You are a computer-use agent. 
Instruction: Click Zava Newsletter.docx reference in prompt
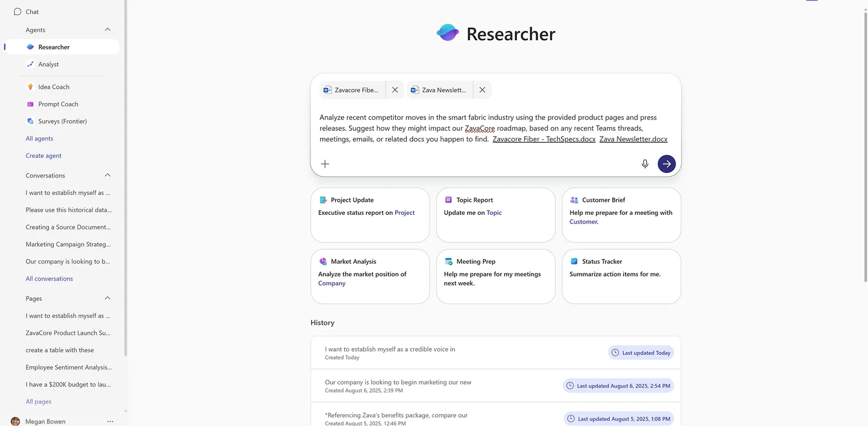point(634,139)
